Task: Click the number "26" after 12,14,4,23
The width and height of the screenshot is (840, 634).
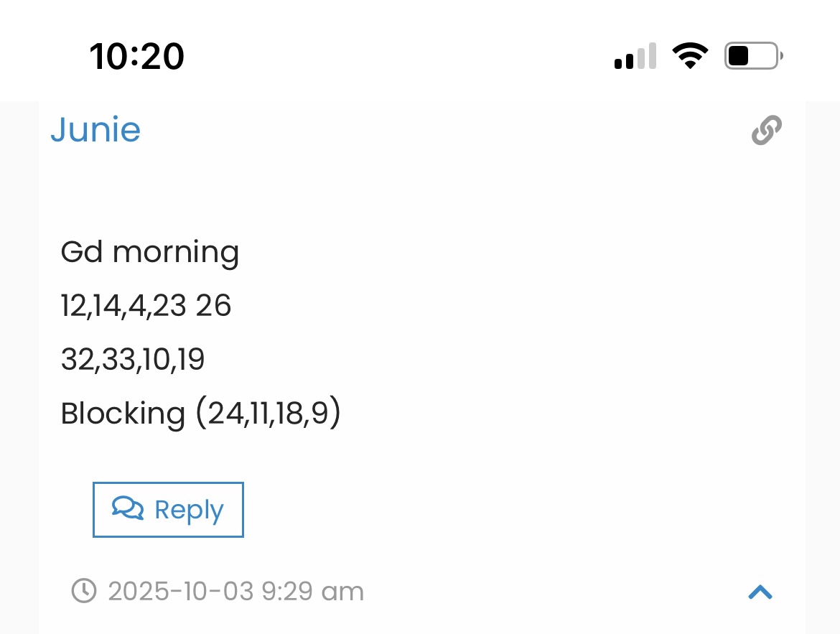Action: point(213,306)
